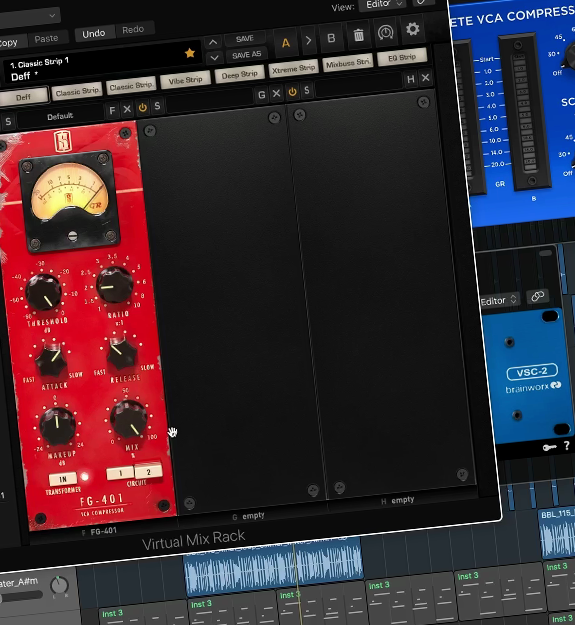Open the Virtual Mix Rack settings gear

[412, 29]
